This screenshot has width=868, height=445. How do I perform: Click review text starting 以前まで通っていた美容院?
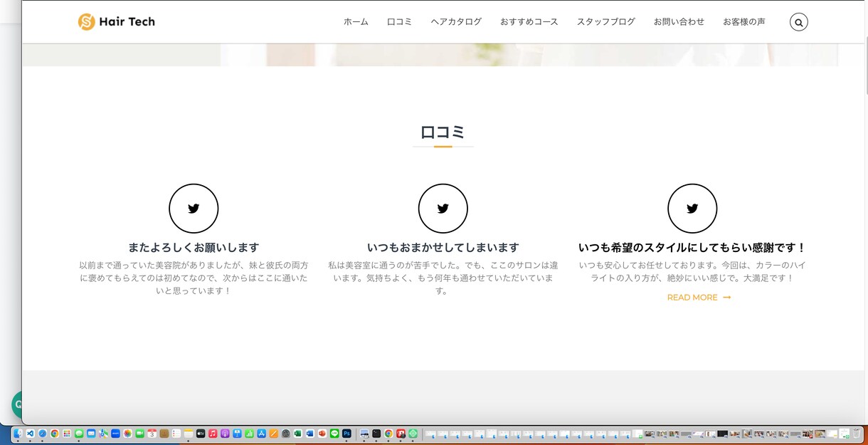click(x=194, y=278)
